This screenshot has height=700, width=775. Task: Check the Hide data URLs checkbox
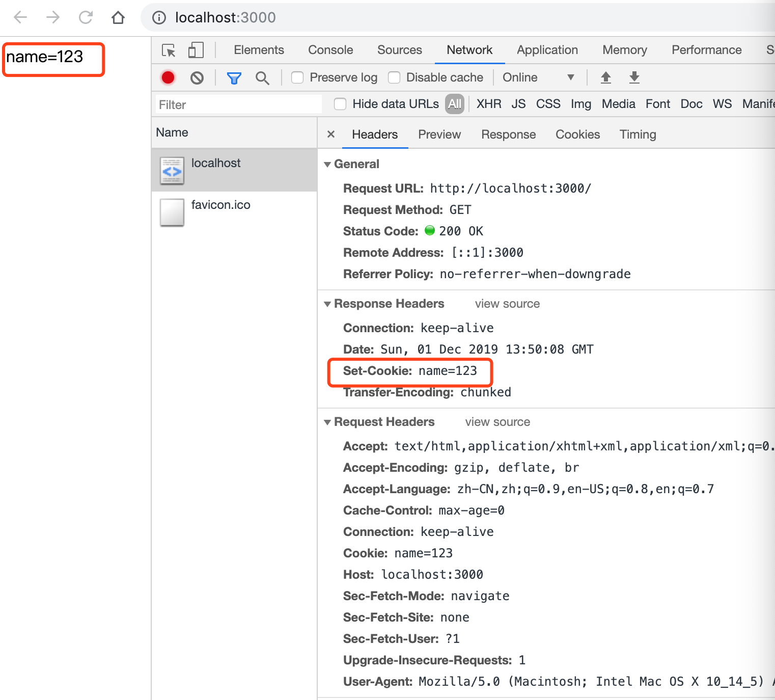[x=340, y=104]
